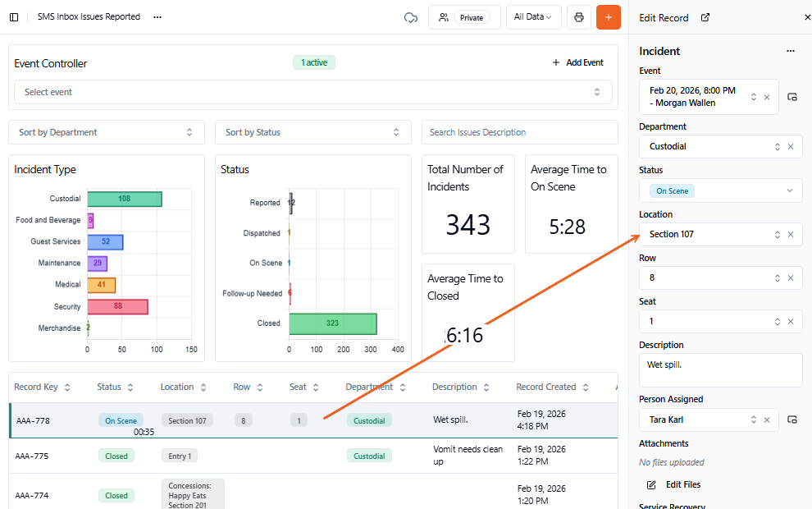
Task: Toggle the sidebar panel icon
Action: [14, 17]
